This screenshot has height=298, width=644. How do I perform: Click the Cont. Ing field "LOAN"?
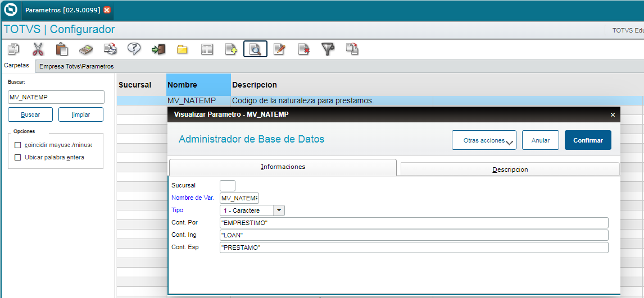pos(414,235)
